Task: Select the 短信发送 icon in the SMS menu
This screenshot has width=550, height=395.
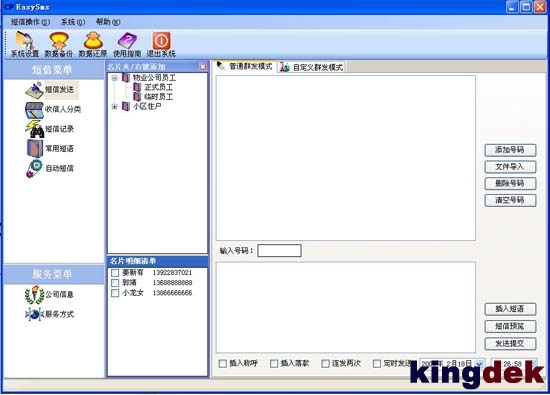Action: point(34,90)
